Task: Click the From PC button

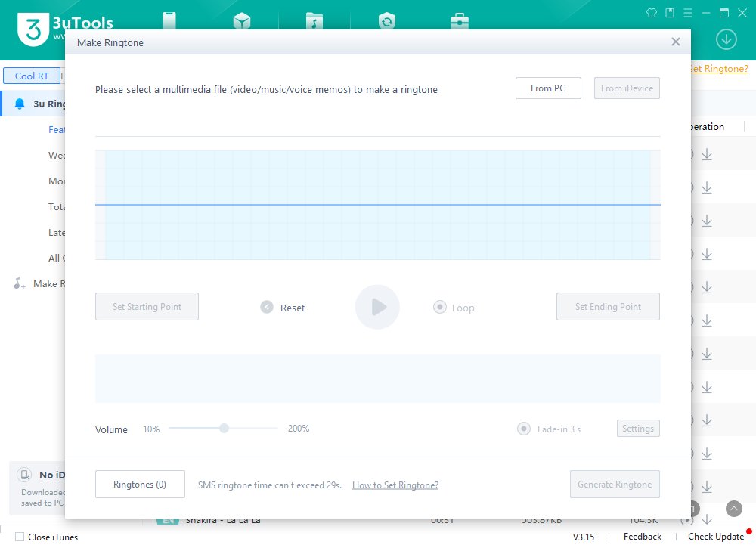Action: [548, 88]
